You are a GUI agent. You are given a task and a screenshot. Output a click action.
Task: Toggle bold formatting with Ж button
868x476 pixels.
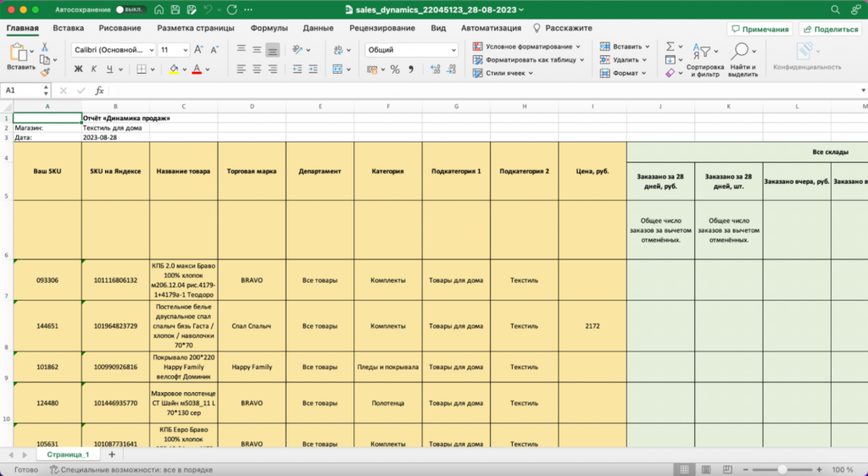(79, 69)
